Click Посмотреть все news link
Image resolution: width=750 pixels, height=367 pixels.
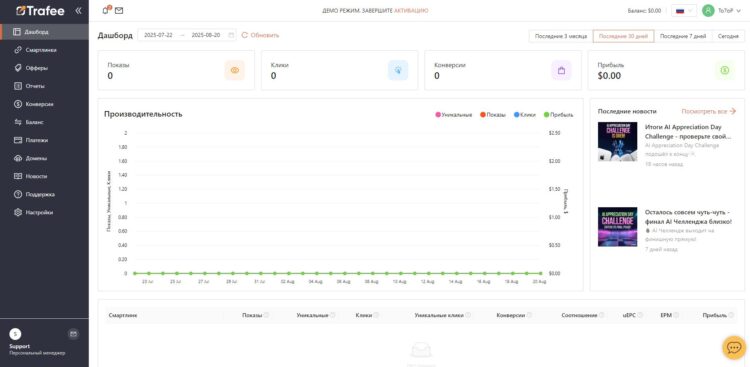tap(708, 111)
